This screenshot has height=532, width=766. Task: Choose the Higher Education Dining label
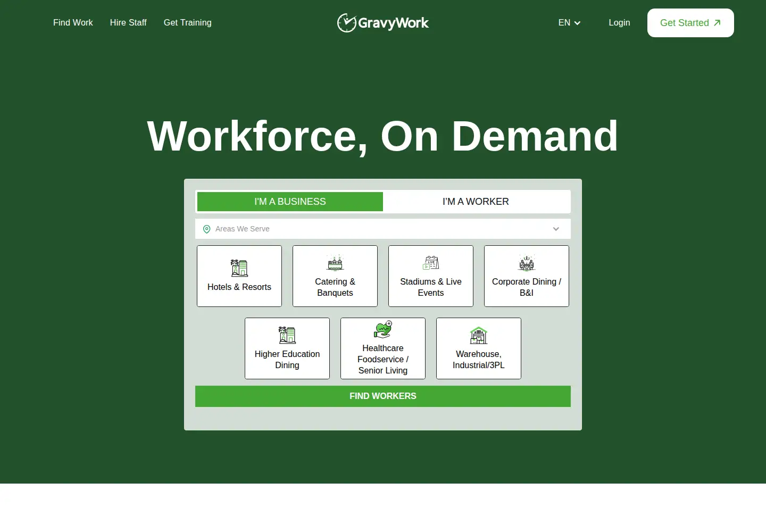pyautogui.click(x=287, y=360)
